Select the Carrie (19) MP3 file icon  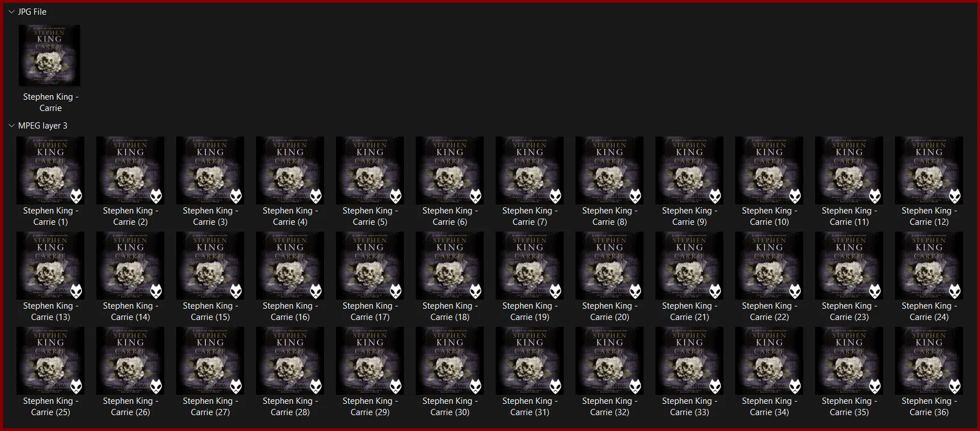[530, 266]
